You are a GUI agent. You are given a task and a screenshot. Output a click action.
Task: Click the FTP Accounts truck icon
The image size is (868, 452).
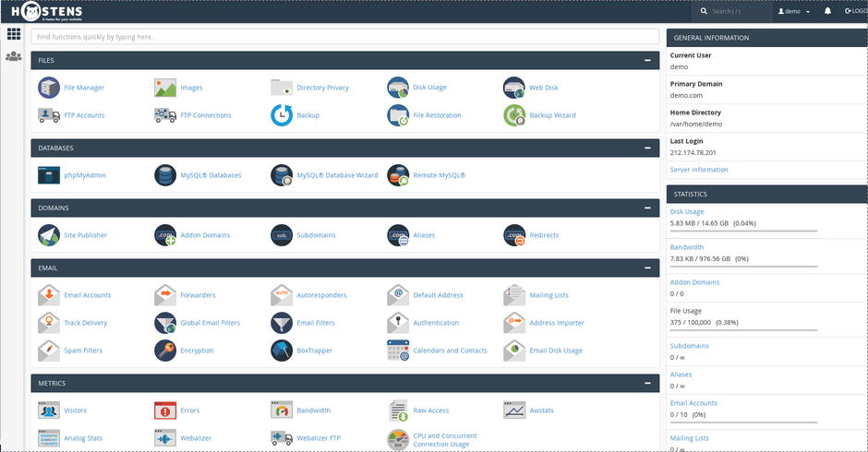pos(49,115)
